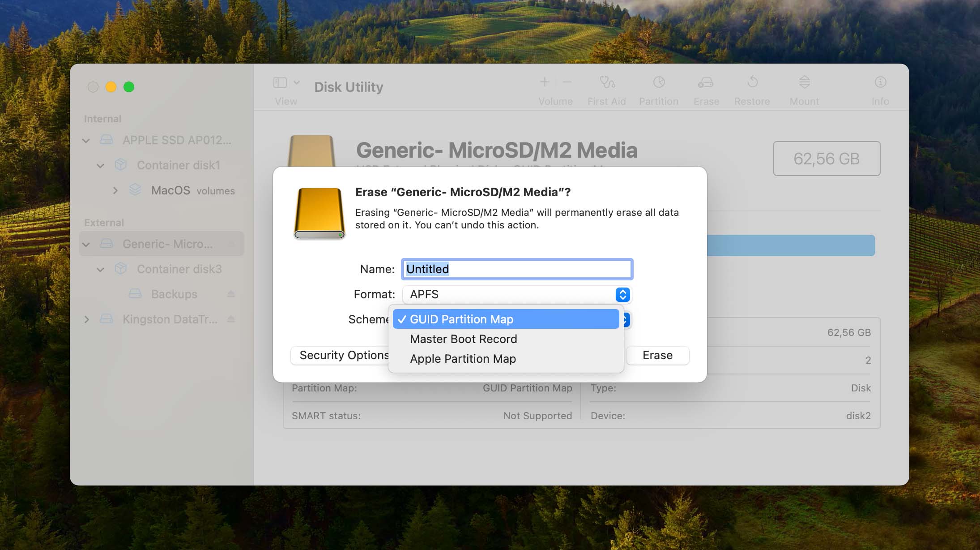Click the large drive image behind dialog
980x550 pixels.
point(311,150)
